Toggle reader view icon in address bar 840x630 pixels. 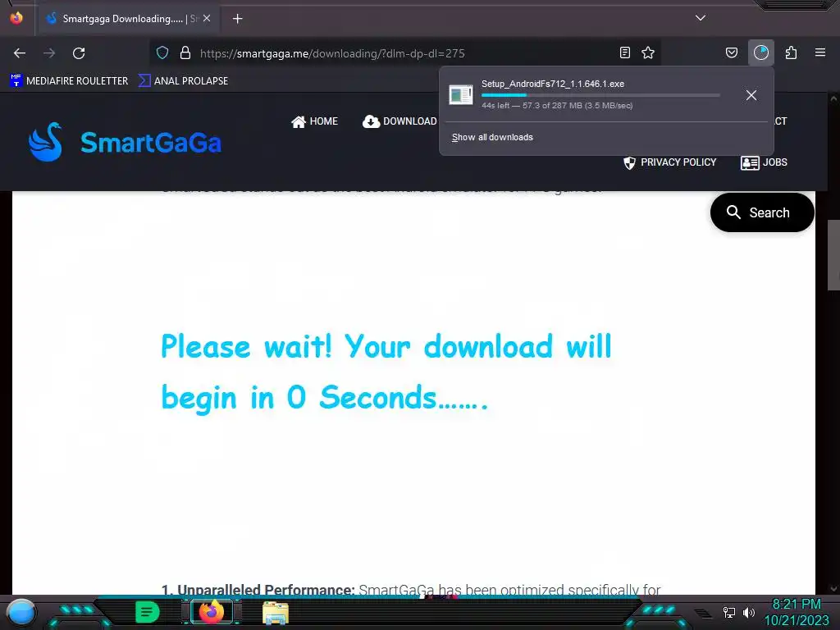click(x=624, y=52)
